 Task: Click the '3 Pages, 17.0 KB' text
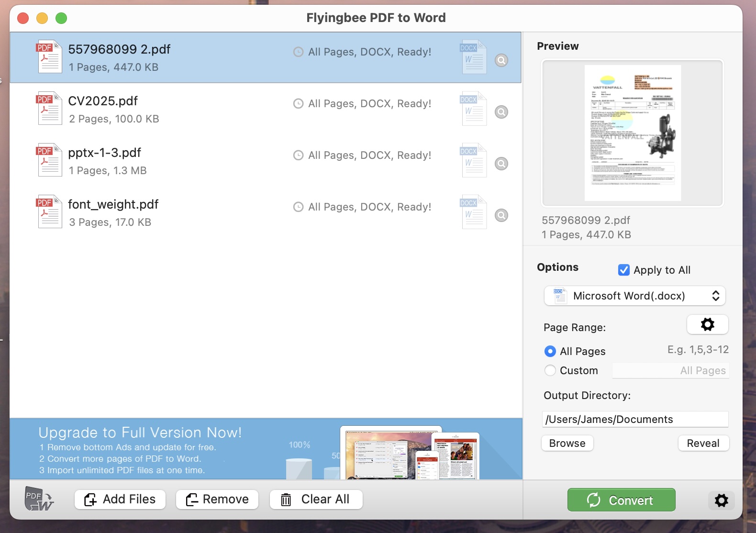(110, 222)
